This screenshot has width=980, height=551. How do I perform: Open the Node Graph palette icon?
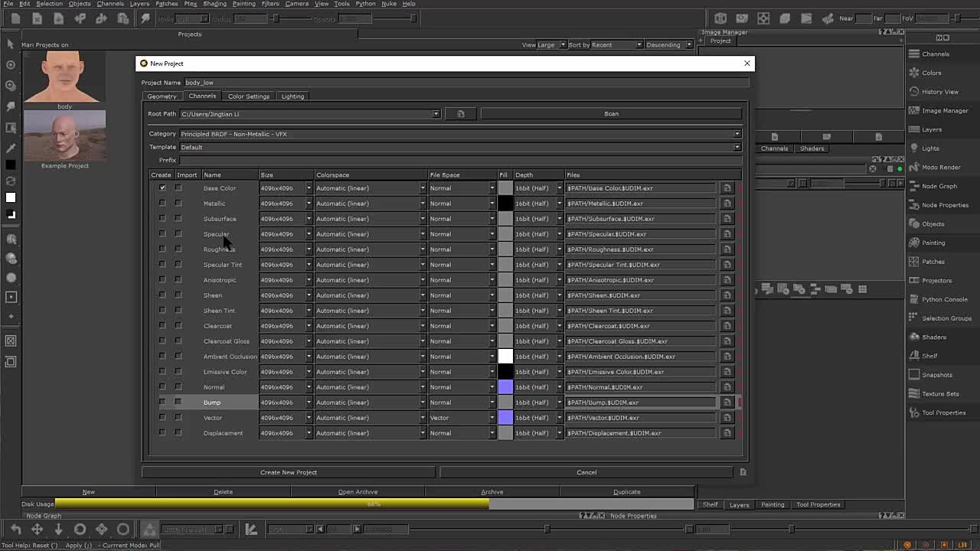pyautogui.click(x=914, y=186)
